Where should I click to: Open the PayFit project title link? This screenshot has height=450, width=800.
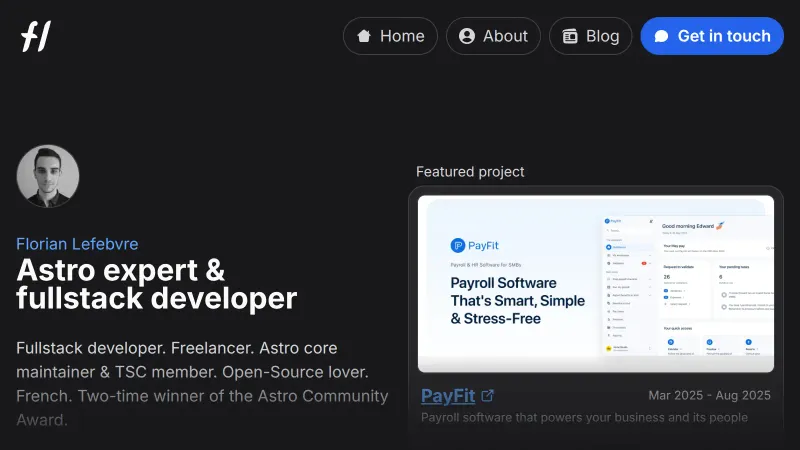(x=448, y=395)
